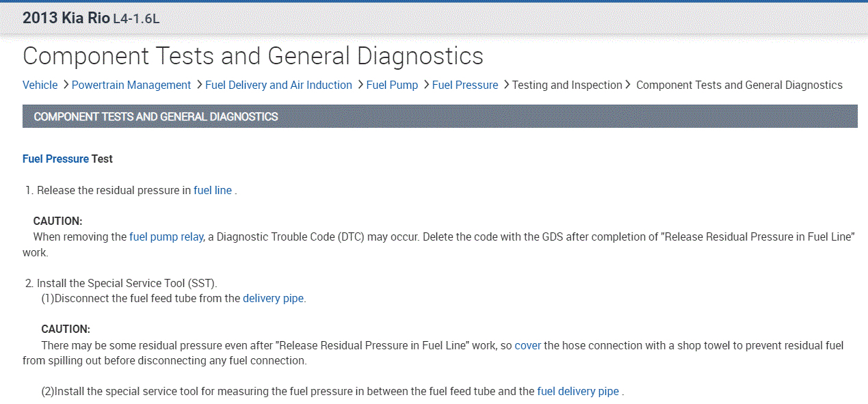Open the "cover" link in the caution text
The height and width of the screenshot is (404, 868).
527,345
